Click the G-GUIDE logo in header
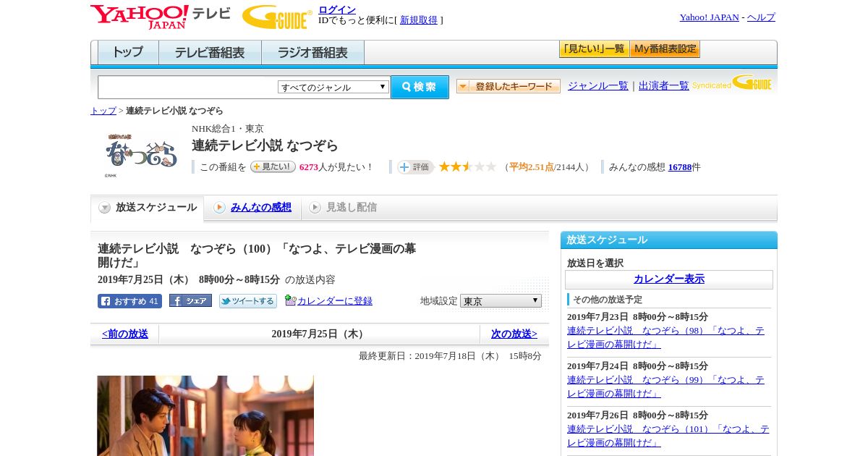Viewport: 868px width, 456px height. point(277,17)
